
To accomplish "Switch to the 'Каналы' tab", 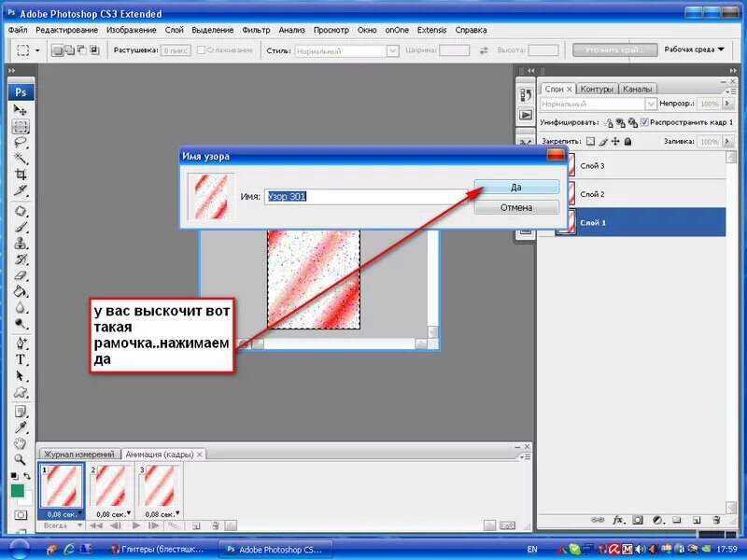I will [x=638, y=89].
